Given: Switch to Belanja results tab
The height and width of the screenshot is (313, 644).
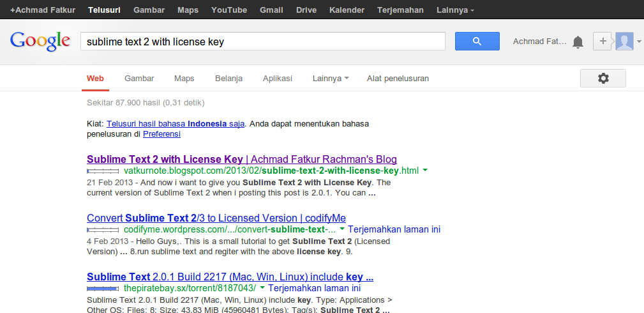Looking at the screenshot, I should (228, 78).
